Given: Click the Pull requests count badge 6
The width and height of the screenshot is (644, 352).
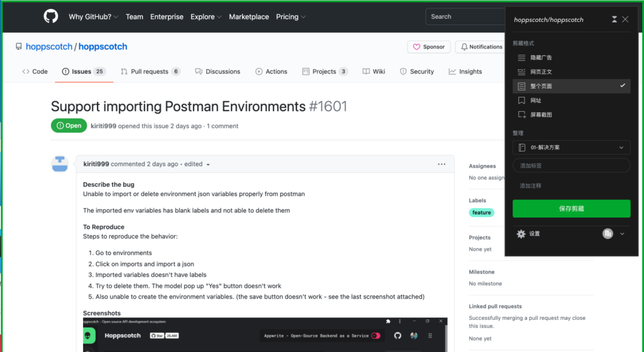Looking at the screenshot, I should click(x=176, y=72).
